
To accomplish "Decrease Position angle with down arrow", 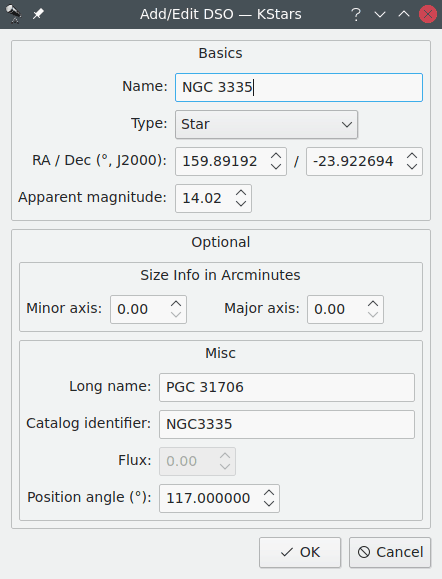I will click(269, 504).
